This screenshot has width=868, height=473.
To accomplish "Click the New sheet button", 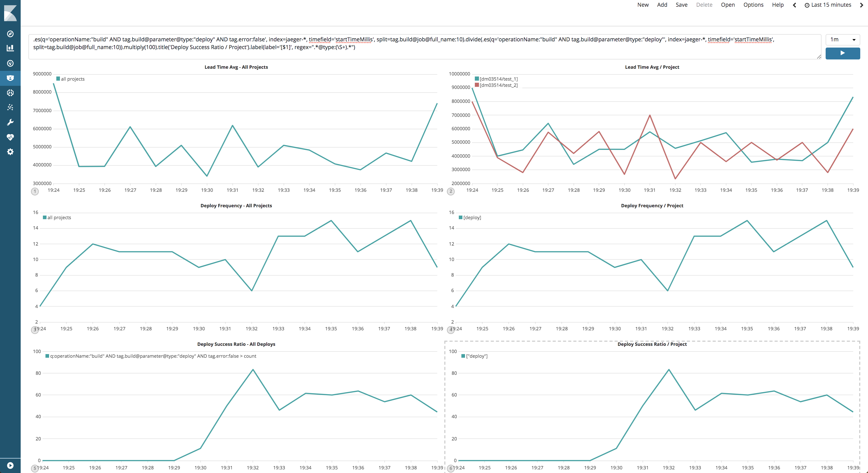I will (x=642, y=5).
